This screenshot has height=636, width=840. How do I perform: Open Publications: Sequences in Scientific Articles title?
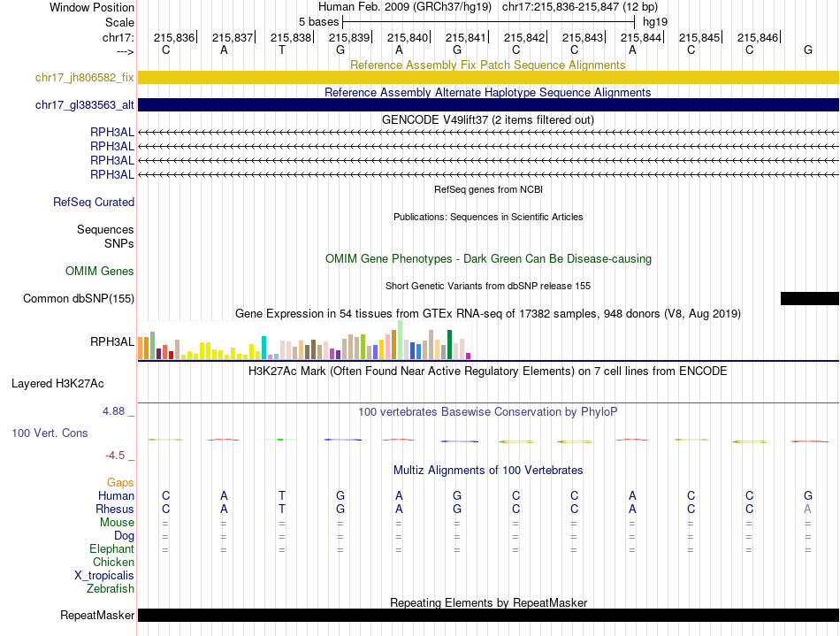click(x=488, y=217)
